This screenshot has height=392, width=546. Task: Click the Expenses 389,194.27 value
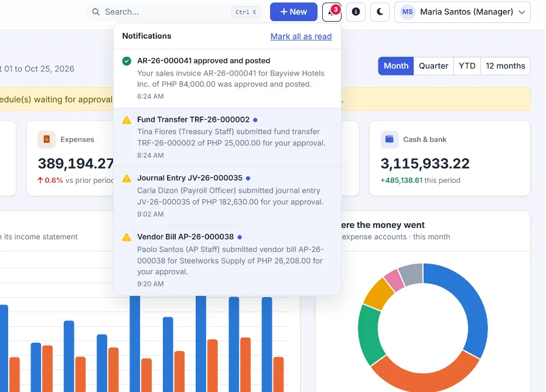(x=76, y=163)
